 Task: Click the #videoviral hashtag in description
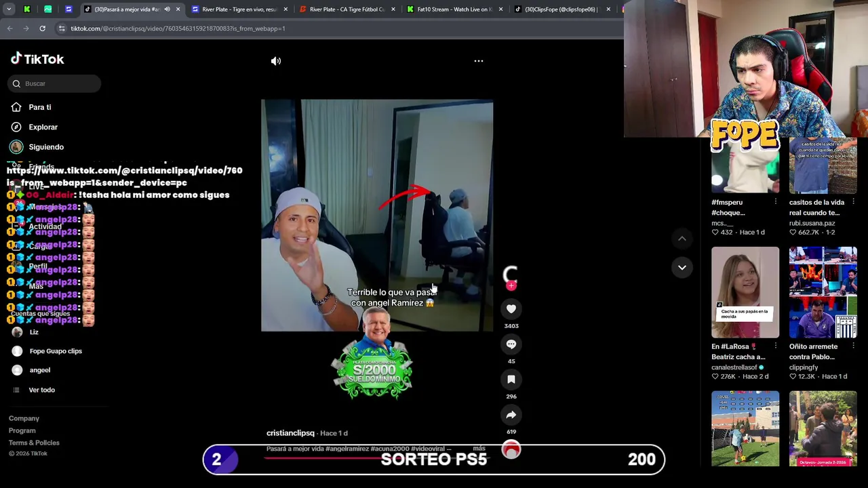427,449
